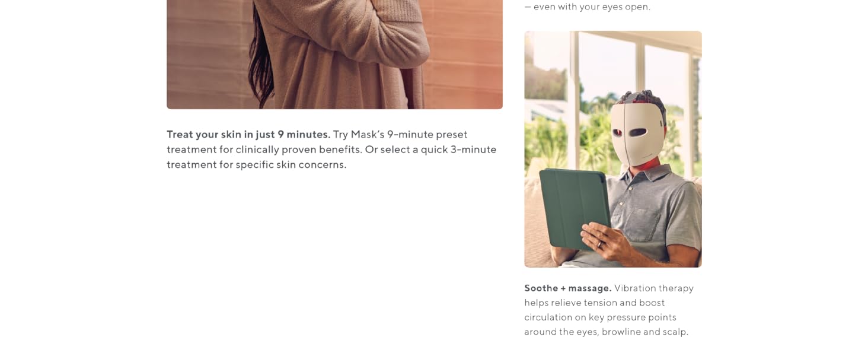This screenshot has width=868, height=356.
Task: Click the 'Vibration therapy' words
Action: pyautogui.click(x=654, y=288)
